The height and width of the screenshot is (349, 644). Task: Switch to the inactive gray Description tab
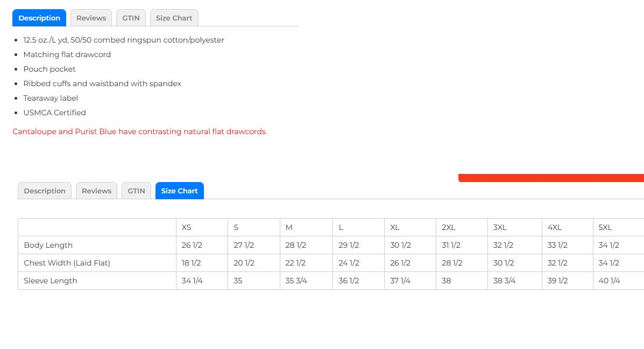pos(45,191)
